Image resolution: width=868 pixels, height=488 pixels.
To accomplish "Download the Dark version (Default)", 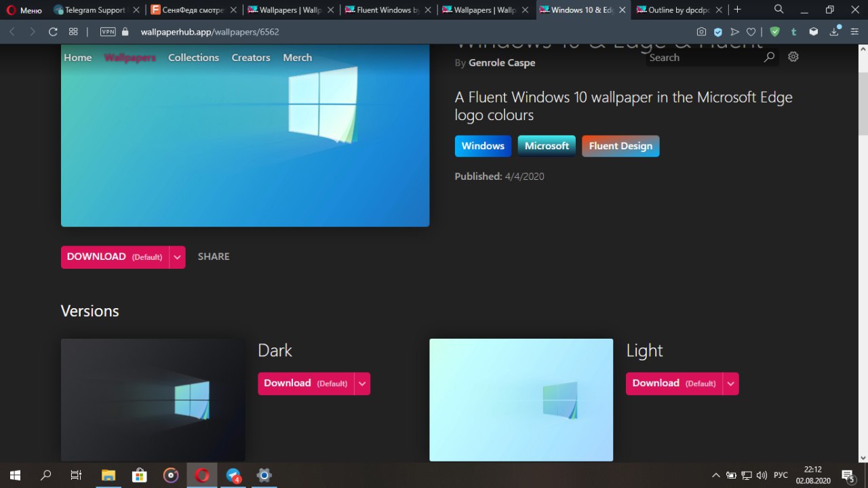I will [306, 383].
